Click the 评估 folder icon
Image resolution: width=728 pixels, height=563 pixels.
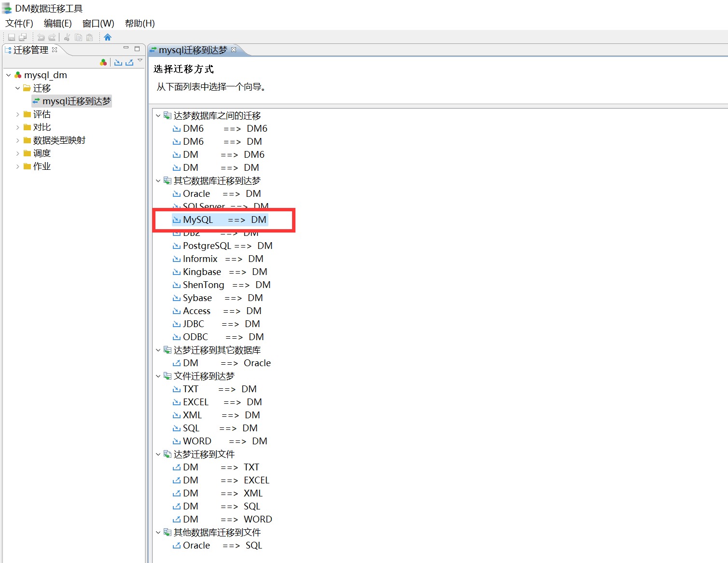click(x=28, y=114)
